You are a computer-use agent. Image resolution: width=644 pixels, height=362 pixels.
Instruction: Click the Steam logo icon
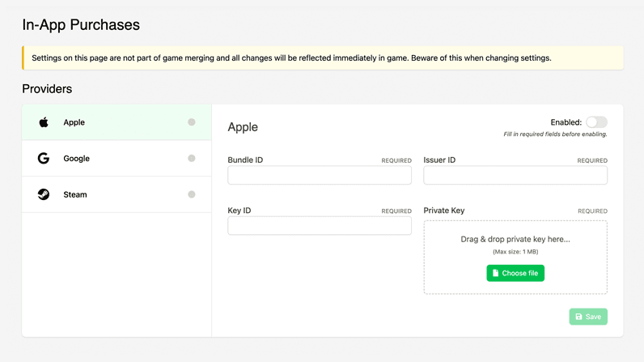pyautogui.click(x=44, y=194)
